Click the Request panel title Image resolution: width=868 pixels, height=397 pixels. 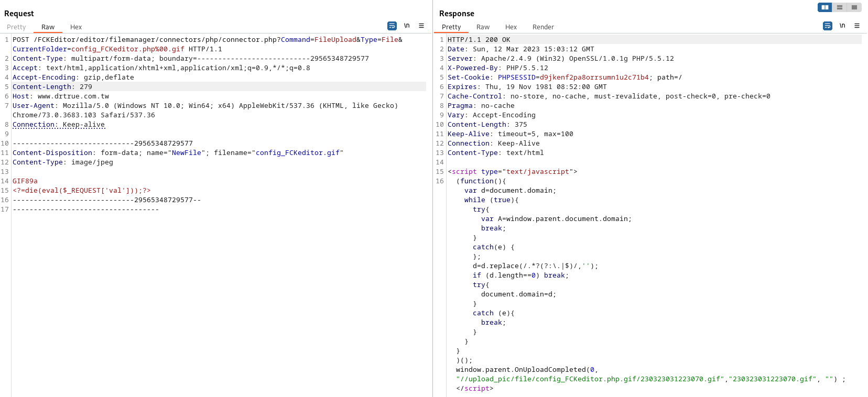tap(19, 14)
